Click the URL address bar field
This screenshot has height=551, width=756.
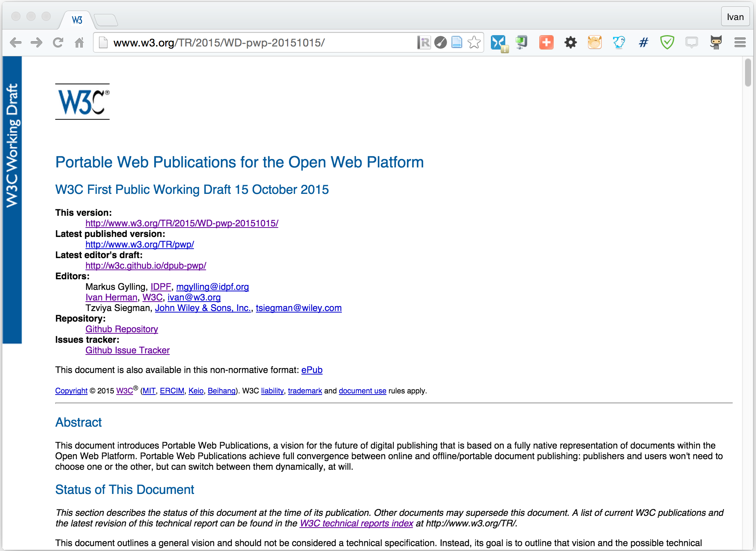coord(257,43)
